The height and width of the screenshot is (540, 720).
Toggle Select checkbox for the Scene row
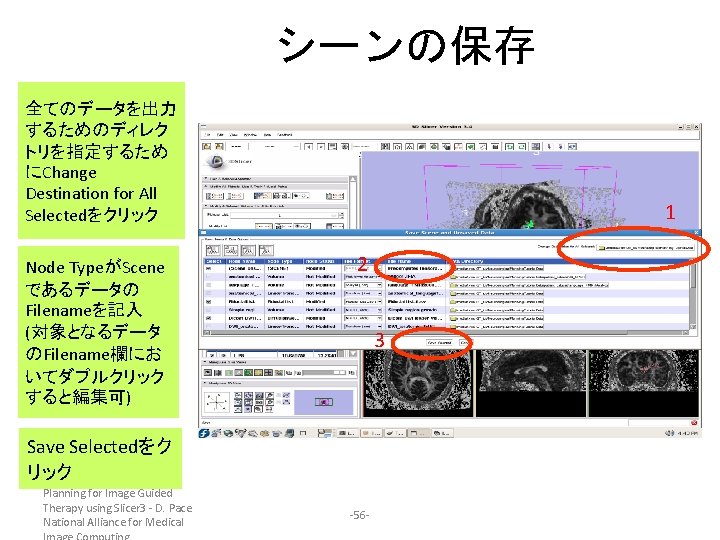(209, 268)
